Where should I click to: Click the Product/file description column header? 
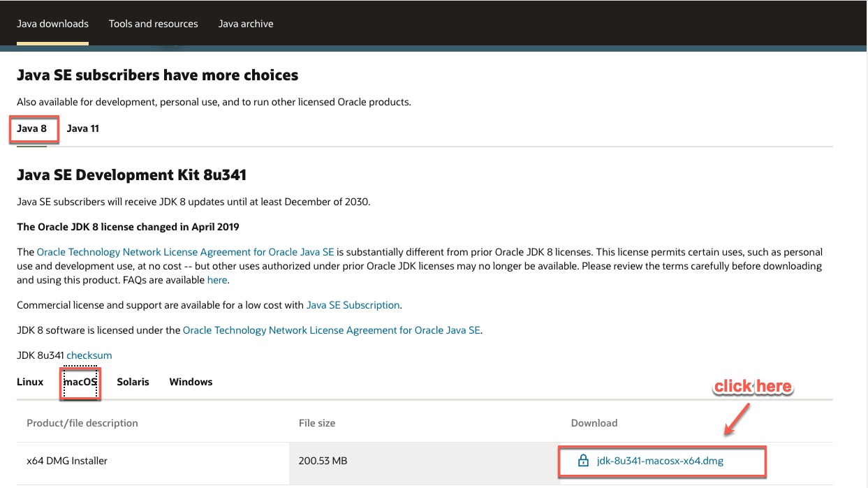[82, 423]
